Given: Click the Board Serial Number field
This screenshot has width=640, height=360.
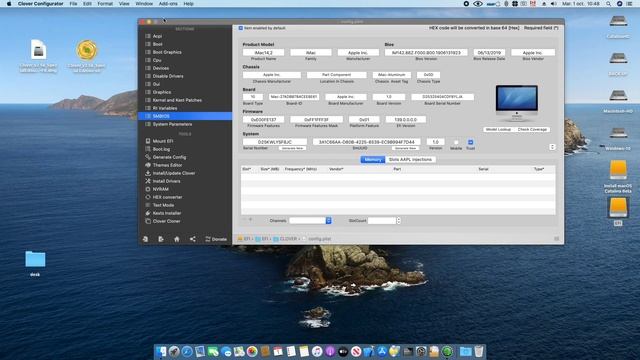Looking at the screenshot, I should tap(442, 97).
